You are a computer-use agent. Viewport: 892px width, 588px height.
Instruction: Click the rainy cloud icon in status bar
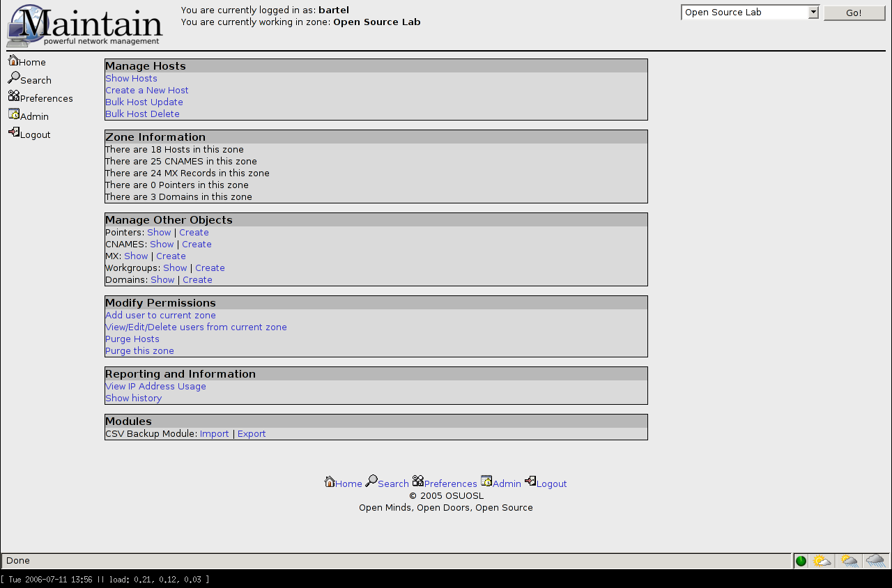(875, 561)
